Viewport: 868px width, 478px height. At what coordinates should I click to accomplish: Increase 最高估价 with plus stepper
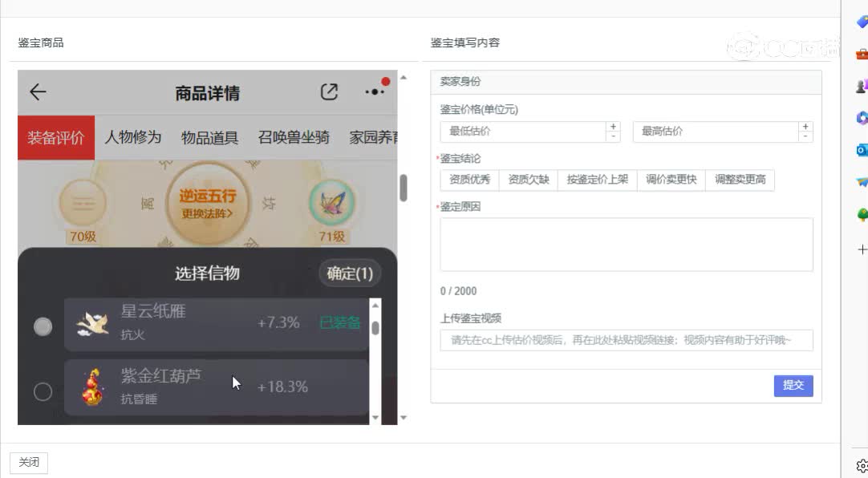click(805, 127)
